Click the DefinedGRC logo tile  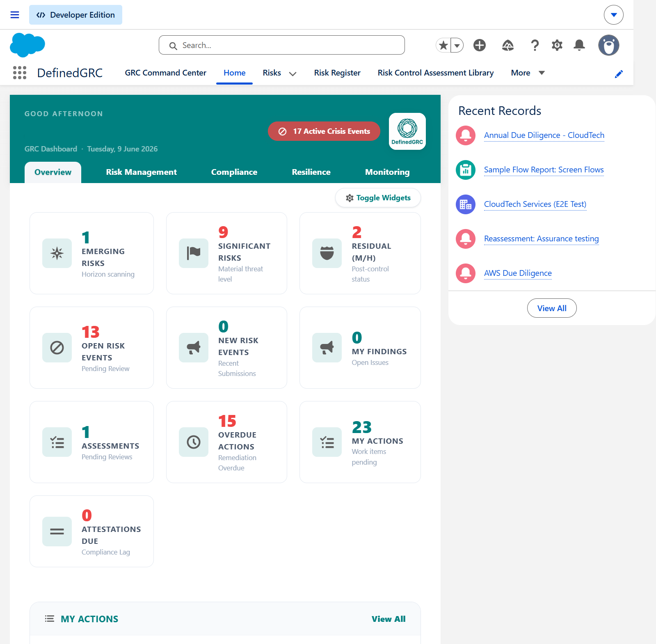pos(407,131)
